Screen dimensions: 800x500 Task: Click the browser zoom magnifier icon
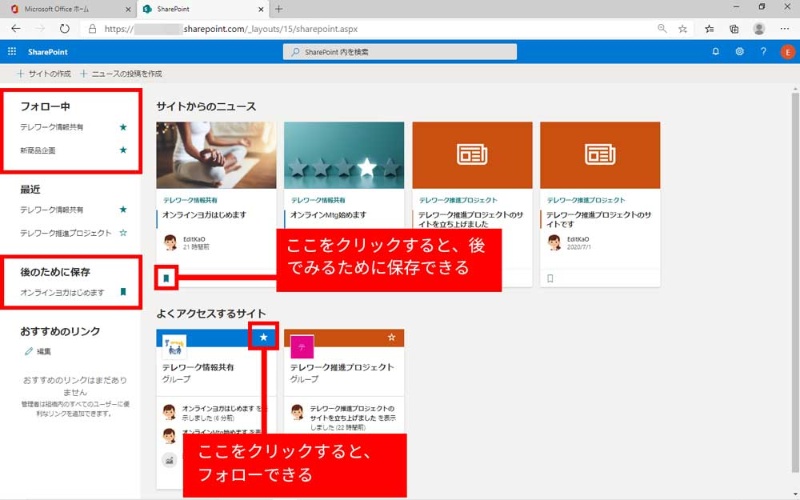(662, 29)
